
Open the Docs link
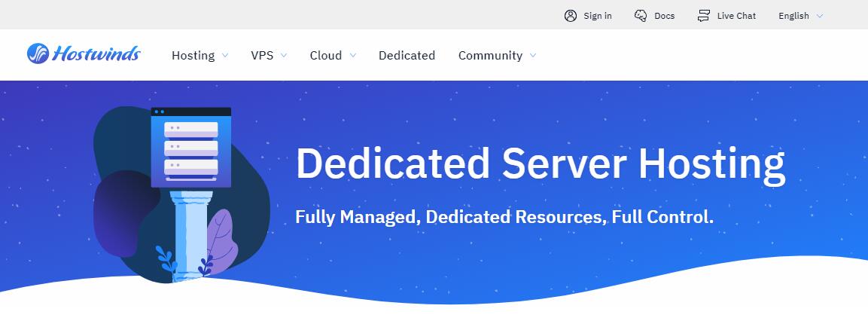(664, 16)
